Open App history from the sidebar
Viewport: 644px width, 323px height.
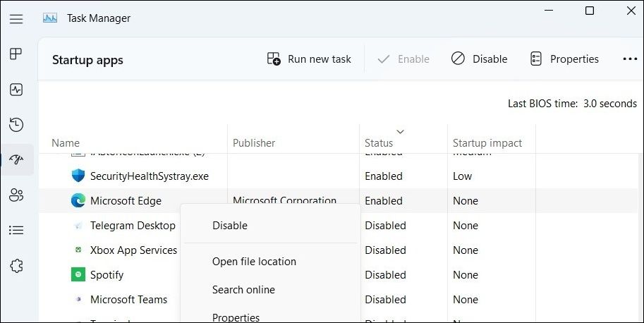[16, 125]
